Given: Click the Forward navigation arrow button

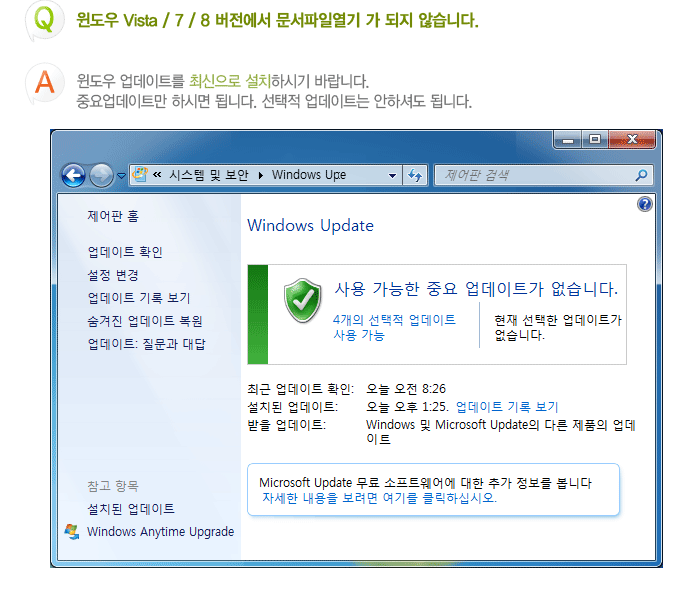Looking at the screenshot, I should (101, 176).
